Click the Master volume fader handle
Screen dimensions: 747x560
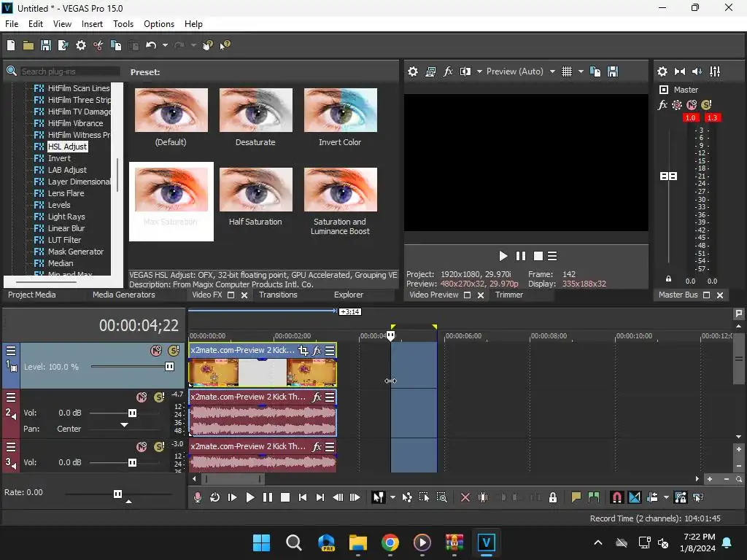pos(668,176)
